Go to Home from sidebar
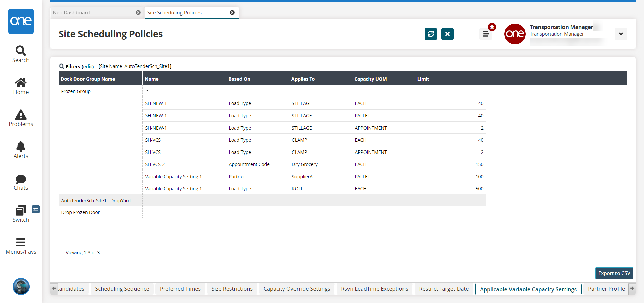 (x=21, y=83)
